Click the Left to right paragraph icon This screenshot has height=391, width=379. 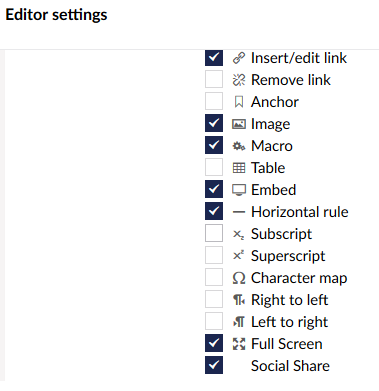239,322
